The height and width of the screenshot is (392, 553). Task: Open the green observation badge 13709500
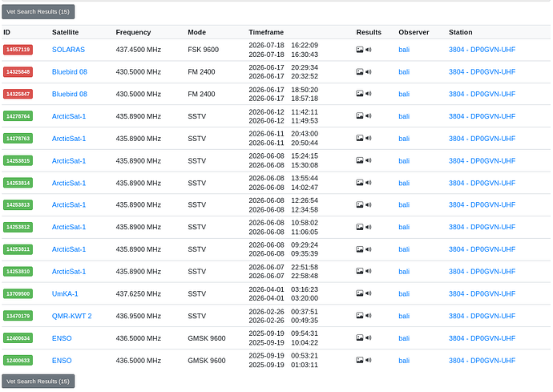18,293
